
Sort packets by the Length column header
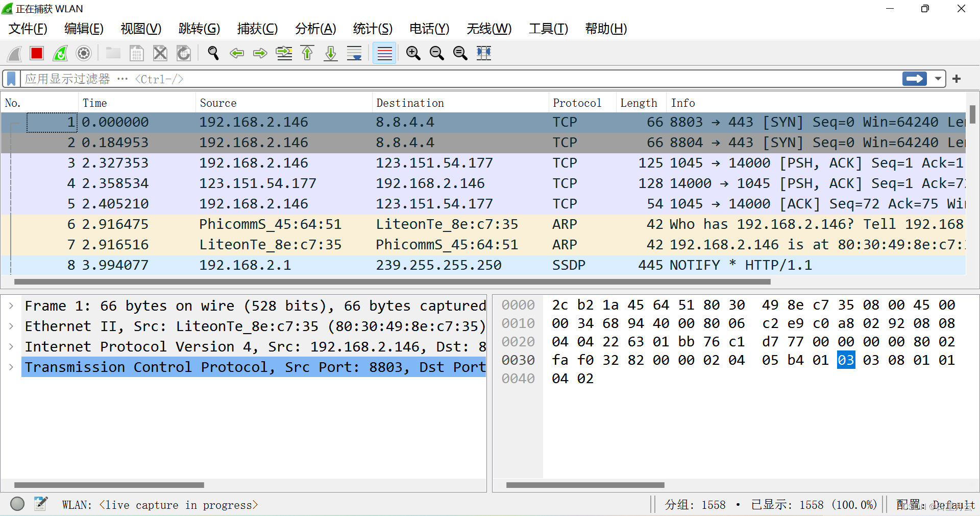point(641,103)
